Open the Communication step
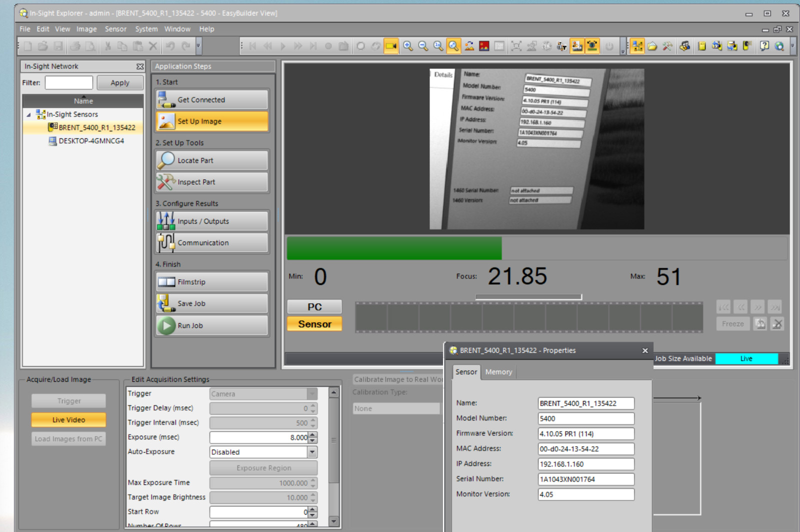Image resolution: width=800 pixels, height=532 pixels. (212, 243)
